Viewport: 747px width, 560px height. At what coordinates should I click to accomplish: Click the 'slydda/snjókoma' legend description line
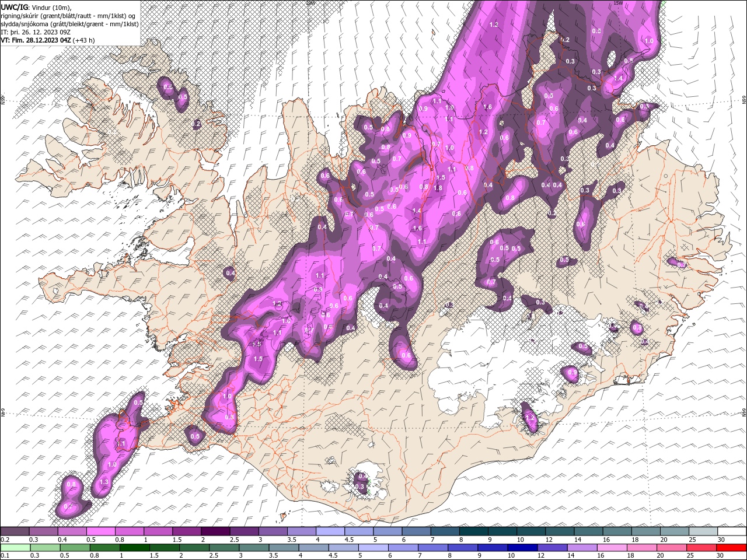pyautogui.click(x=69, y=24)
